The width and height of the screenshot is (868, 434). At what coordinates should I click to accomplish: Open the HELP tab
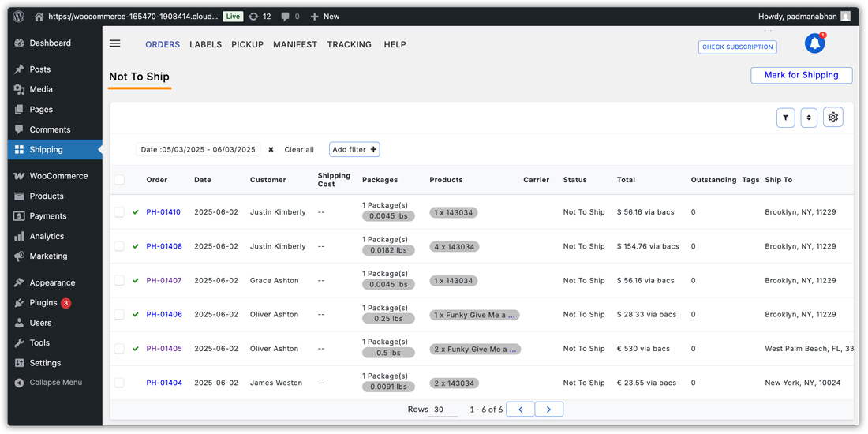click(395, 44)
